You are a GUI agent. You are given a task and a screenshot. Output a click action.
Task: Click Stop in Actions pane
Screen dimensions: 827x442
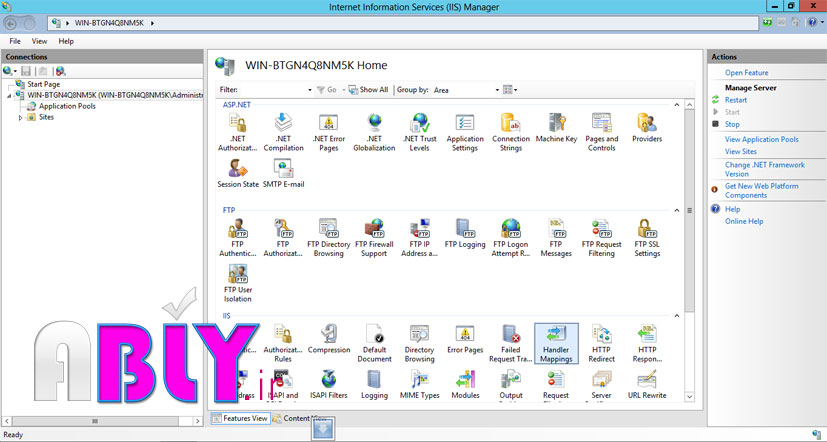tap(732, 124)
